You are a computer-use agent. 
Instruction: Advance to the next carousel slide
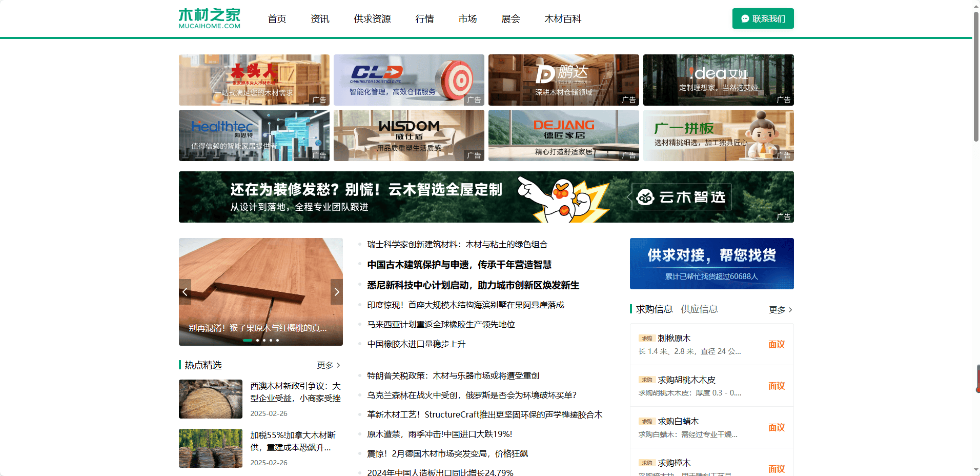pyautogui.click(x=336, y=292)
